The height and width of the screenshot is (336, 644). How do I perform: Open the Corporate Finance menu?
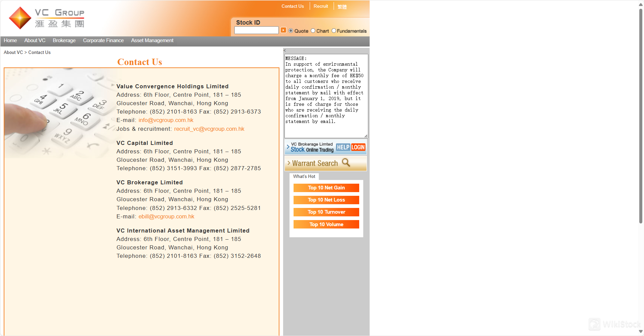point(103,40)
